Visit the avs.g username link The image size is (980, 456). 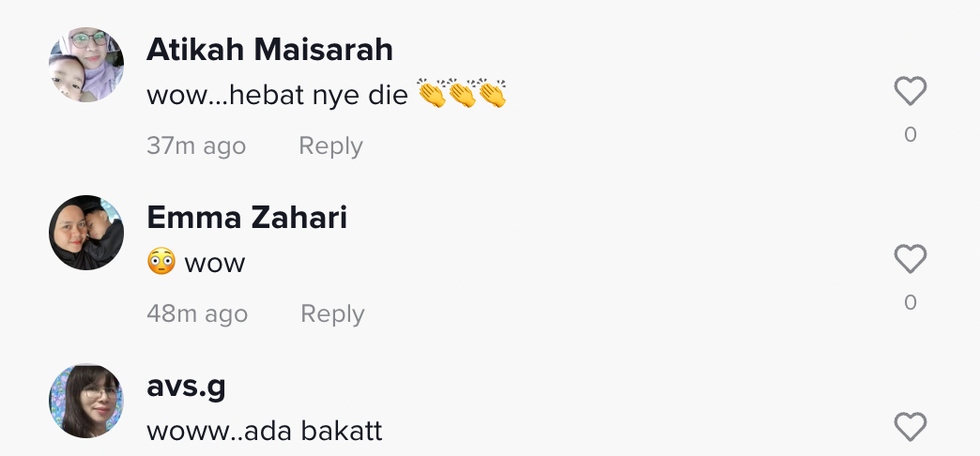186,386
